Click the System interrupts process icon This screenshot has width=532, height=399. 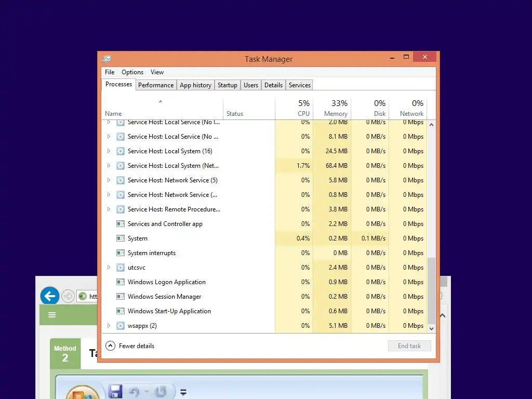pyautogui.click(x=121, y=253)
